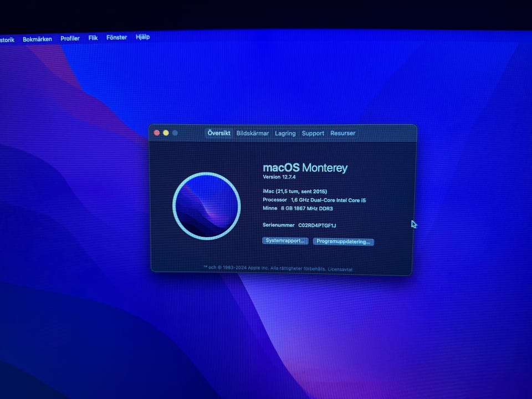Open the Systemrapport... button

(x=285, y=241)
